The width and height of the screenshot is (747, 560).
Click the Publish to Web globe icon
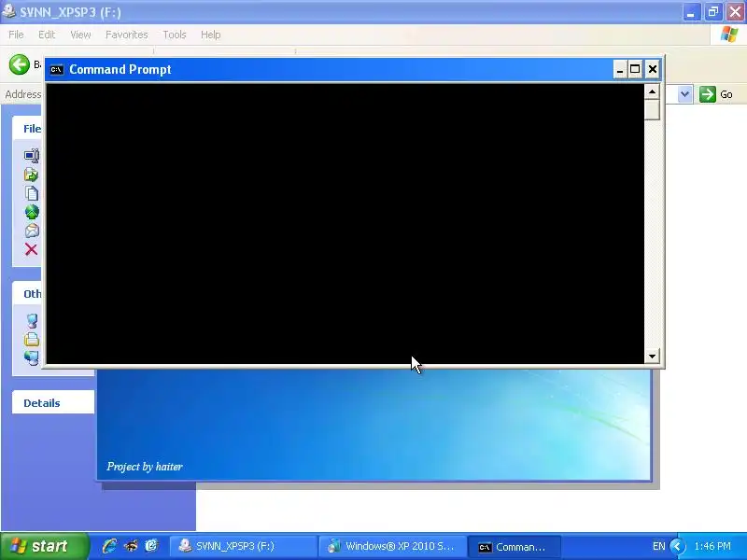32,212
